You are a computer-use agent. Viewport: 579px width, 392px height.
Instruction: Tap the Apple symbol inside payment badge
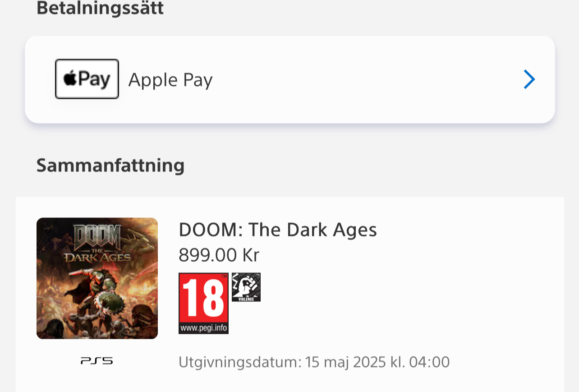70,79
